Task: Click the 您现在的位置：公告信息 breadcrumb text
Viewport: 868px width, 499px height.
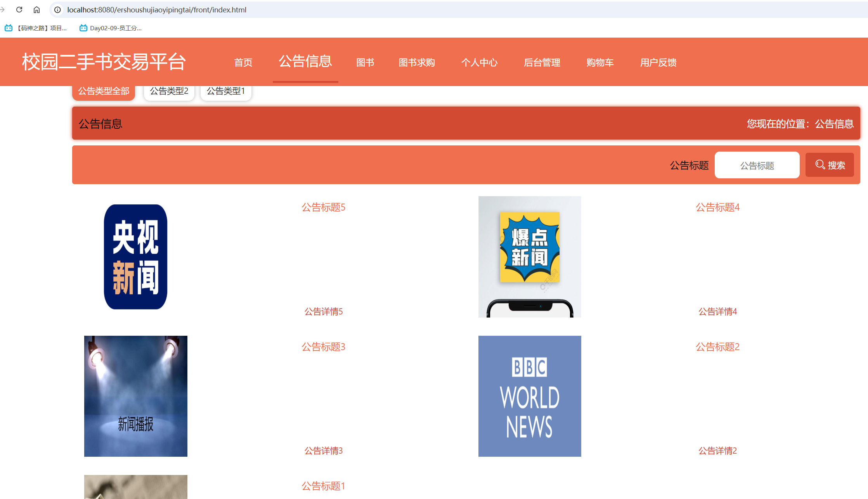Action: click(x=800, y=124)
